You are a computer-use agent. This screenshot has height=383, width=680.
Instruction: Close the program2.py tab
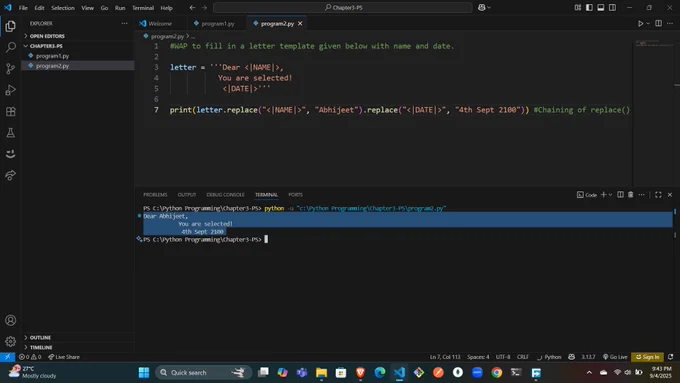pos(300,23)
